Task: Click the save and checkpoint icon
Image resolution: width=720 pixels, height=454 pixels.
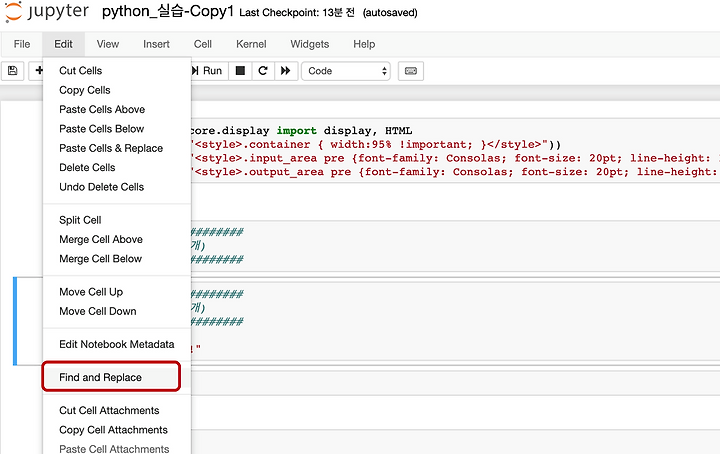Action: tap(13, 71)
